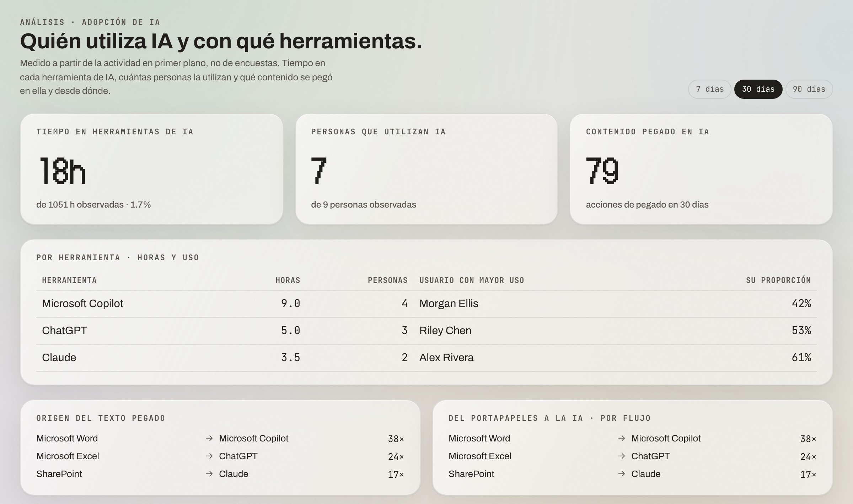Screen dimensions: 853x504
Task: Click the 7 people using AI value
Action: point(319,171)
